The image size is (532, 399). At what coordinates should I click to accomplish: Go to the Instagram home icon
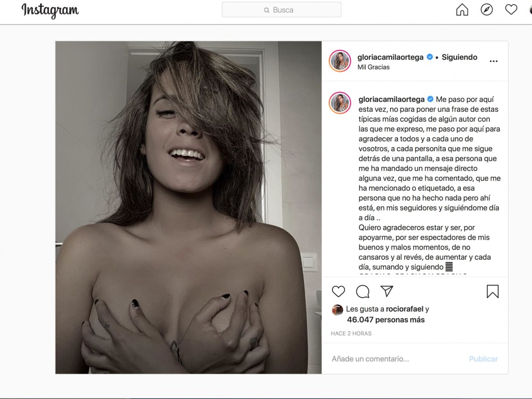click(x=462, y=10)
